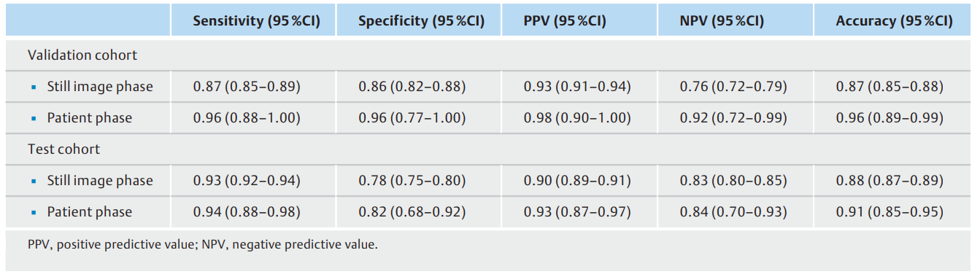The height and width of the screenshot is (277, 980).
Task: Select the Test cohort row label
Action: coord(64,149)
